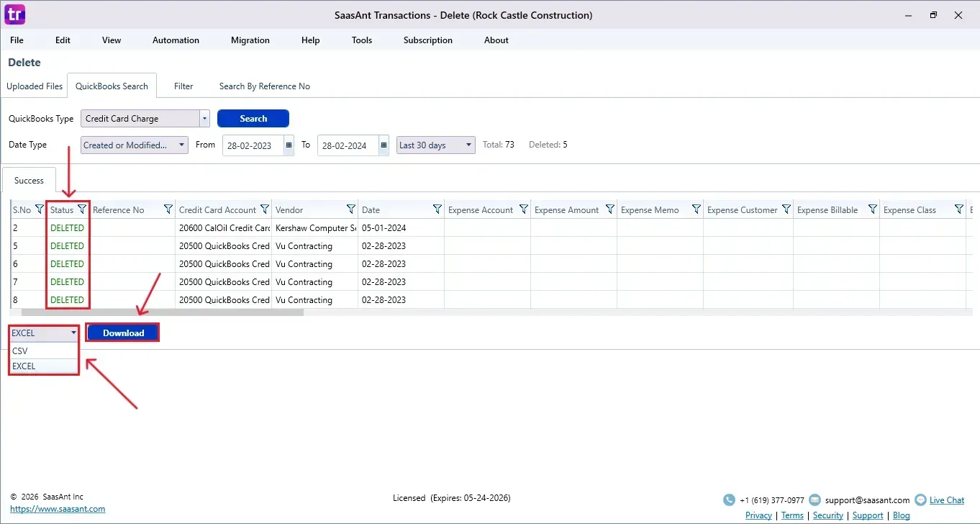Choose CSV from the format list
Image resolution: width=980 pixels, height=524 pixels.
click(x=44, y=351)
